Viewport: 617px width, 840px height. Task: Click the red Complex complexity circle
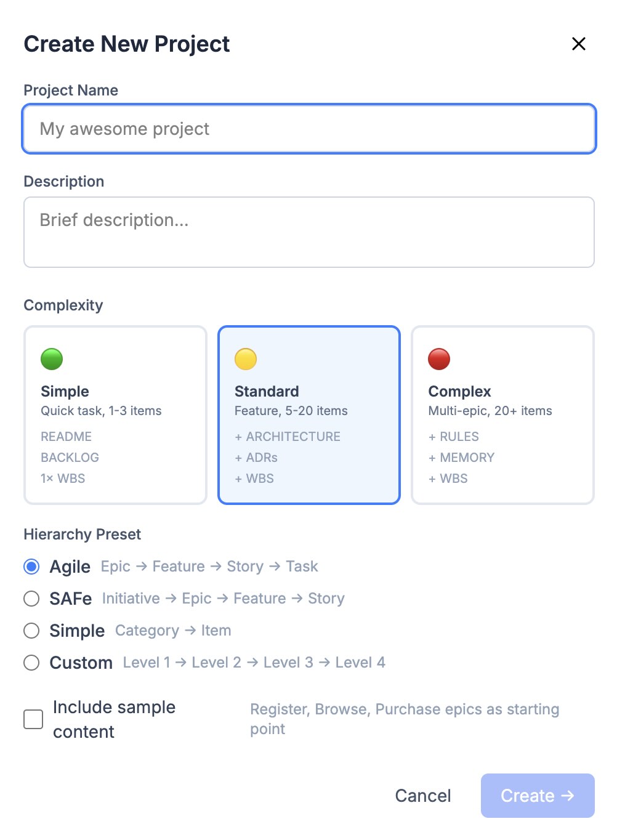(439, 359)
